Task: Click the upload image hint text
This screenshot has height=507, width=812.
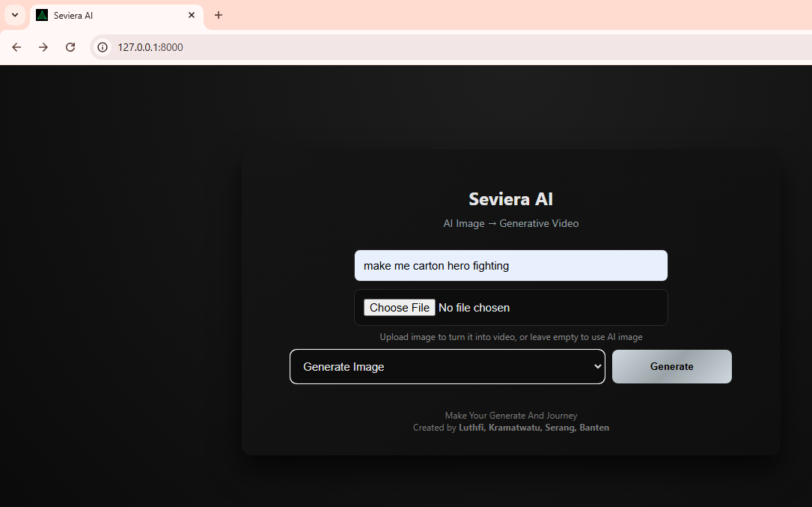Action: click(510, 337)
